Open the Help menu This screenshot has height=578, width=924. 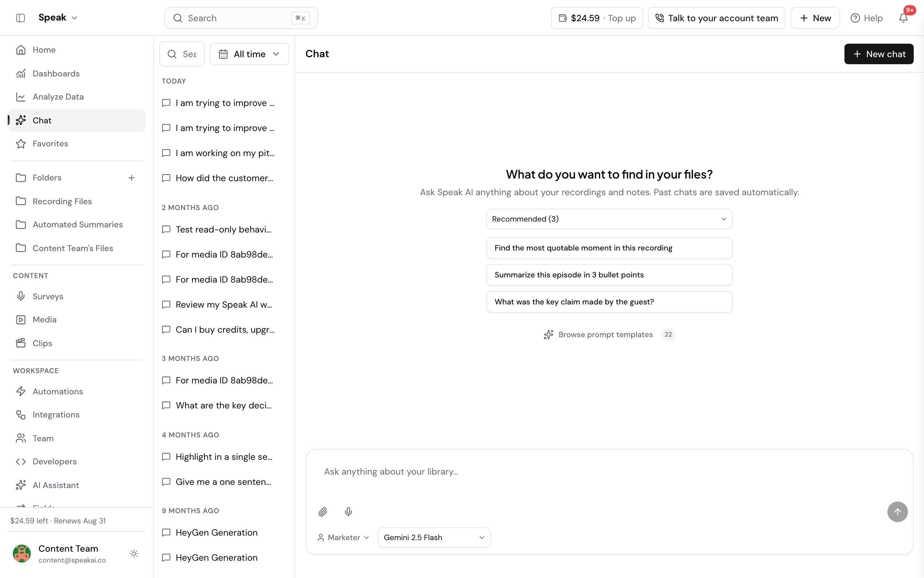pos(866,18)
